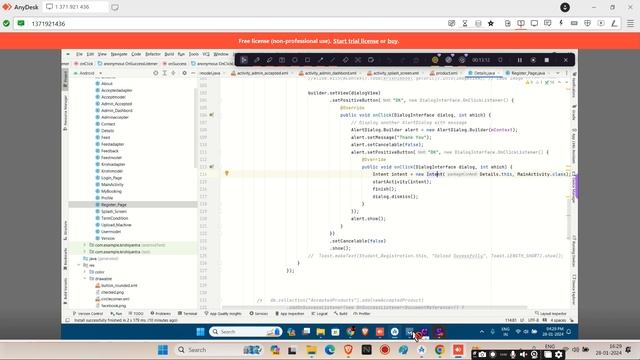640x360 pixels.
Task: Click the collapse all icon in project panel
Action: pyautogui.click(x=173, y=73)
